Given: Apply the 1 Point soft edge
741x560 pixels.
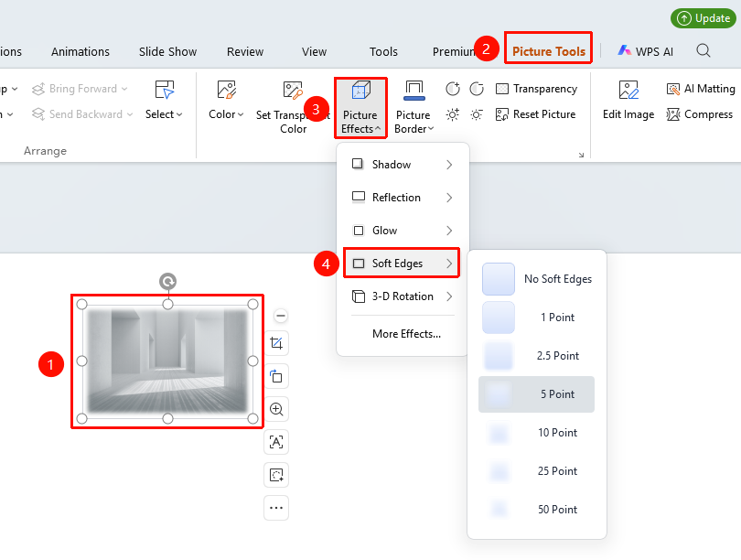Looking at the screenshot, I should tap(536, 318).
